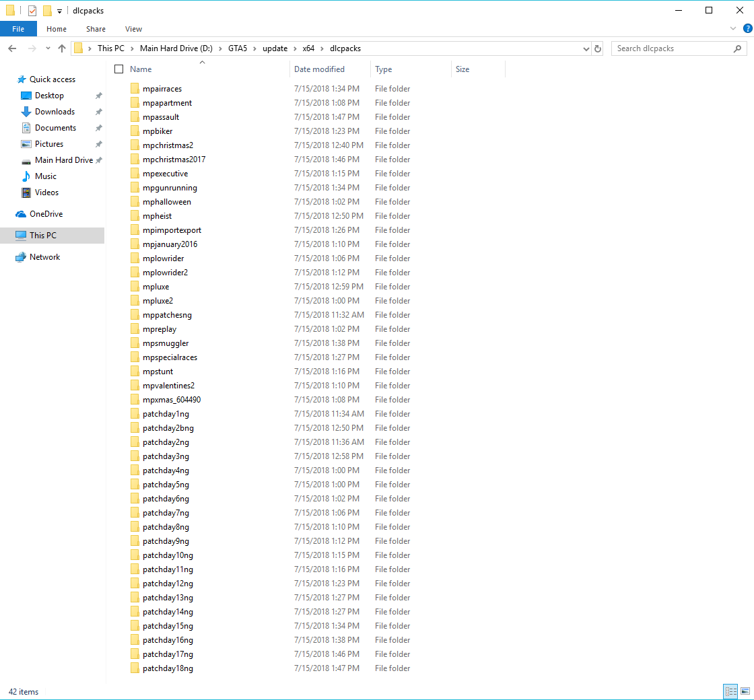Expand chevron after This PC breadcrumb
The width and height of the screenshot is (754, 700).
point(132,48)
